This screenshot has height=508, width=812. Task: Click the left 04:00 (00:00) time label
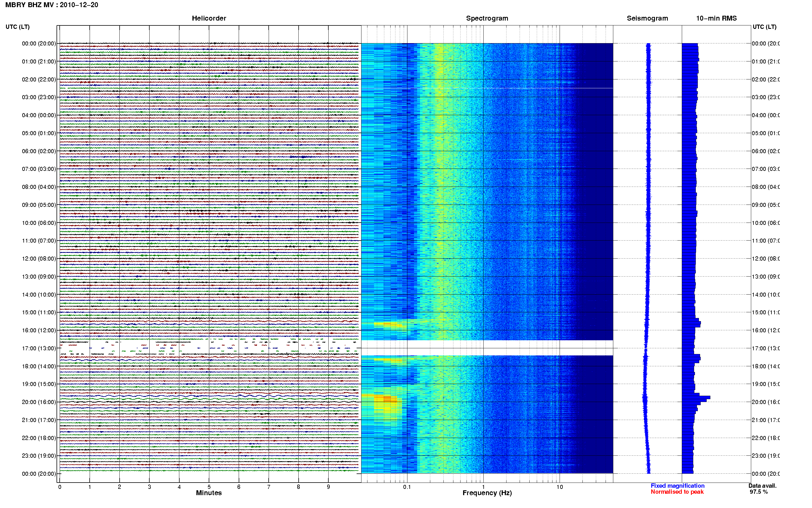(39, 115)
